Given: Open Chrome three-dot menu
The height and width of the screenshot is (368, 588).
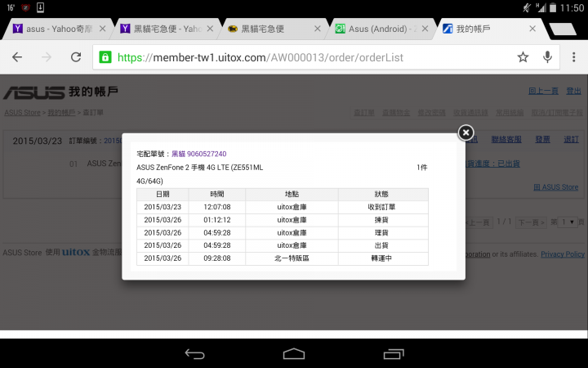Looking at the screenshot, I should pos(574,57).
